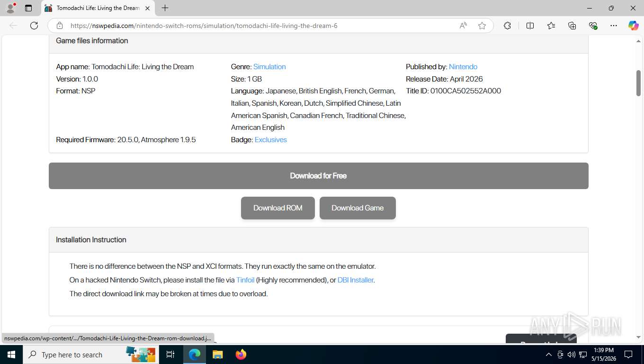Click the Installation Instruction heading
The height and width of the screenshot is (364, 644).
(91, 240)
